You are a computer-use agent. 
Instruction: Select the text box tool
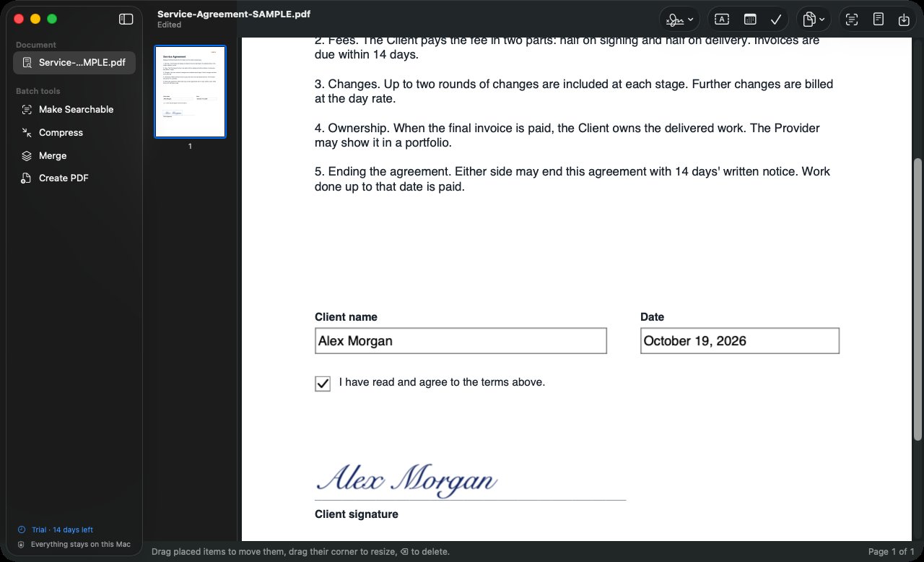721,20
